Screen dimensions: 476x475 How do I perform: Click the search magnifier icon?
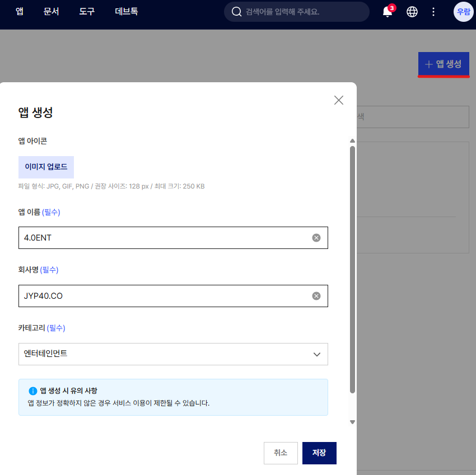236,12
